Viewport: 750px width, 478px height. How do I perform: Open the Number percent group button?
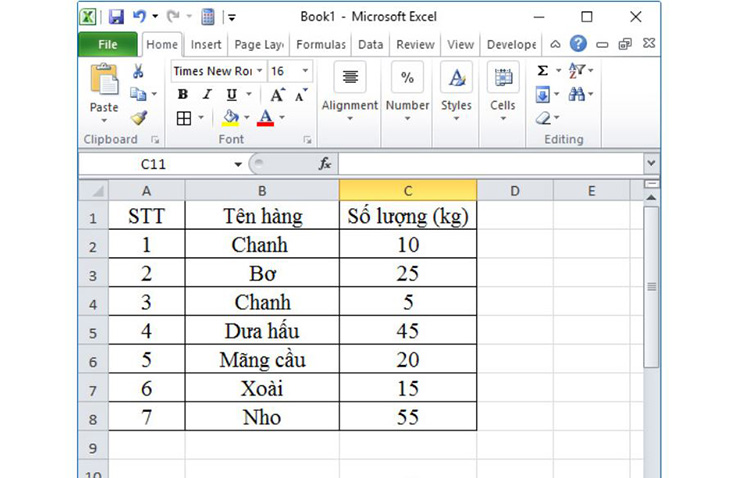click(408, 92)
